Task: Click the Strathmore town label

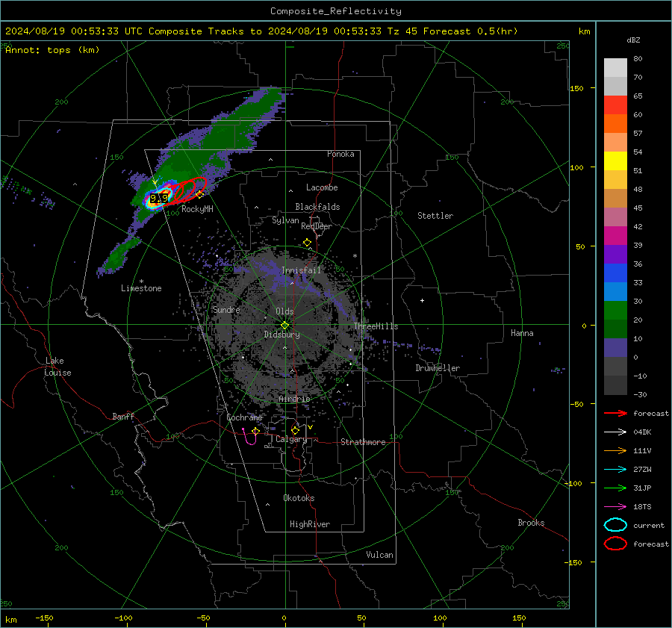Action: (363, 442)
